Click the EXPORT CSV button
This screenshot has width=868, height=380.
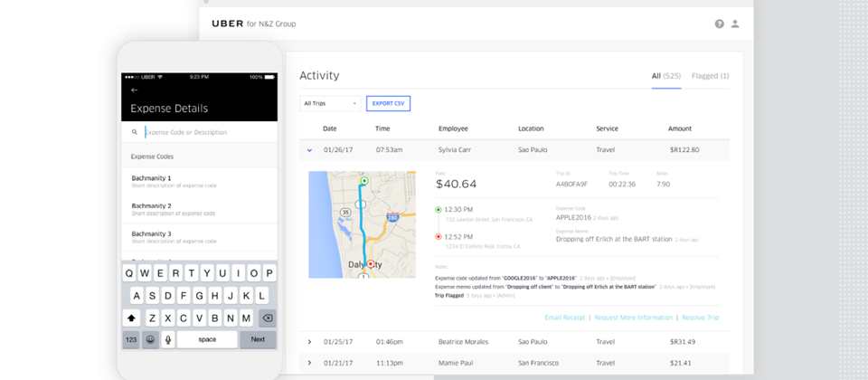coord(388,103)
